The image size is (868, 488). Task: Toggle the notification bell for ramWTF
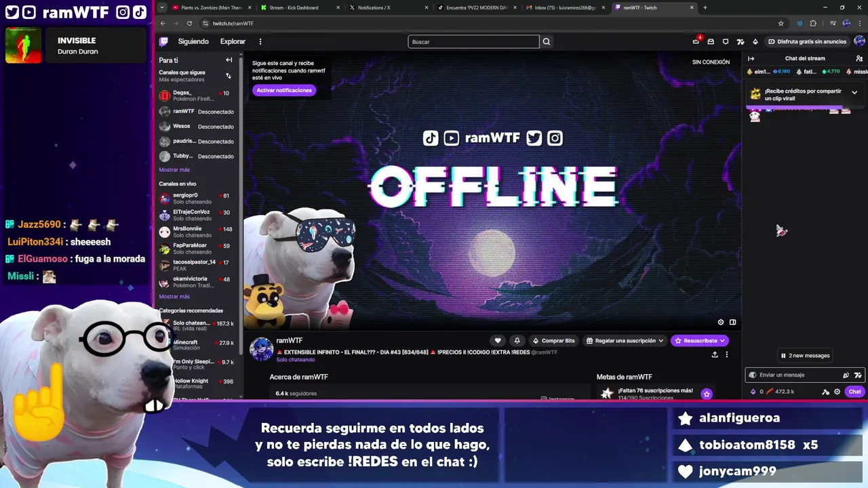[x=517, y=341]
